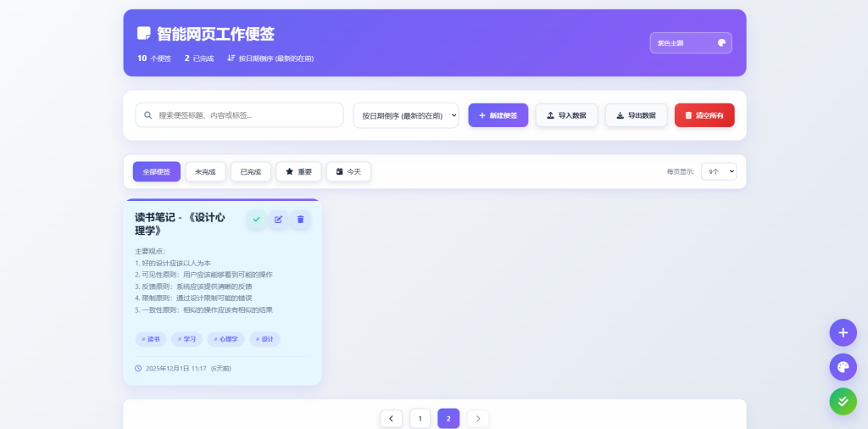
Task: Click the date 2025年12月1日 11:17
Action: click(176, 368)
